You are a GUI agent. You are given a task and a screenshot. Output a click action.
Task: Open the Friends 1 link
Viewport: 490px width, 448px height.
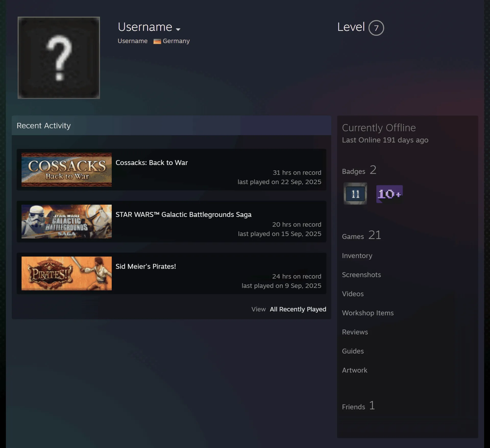click(358, 406)
